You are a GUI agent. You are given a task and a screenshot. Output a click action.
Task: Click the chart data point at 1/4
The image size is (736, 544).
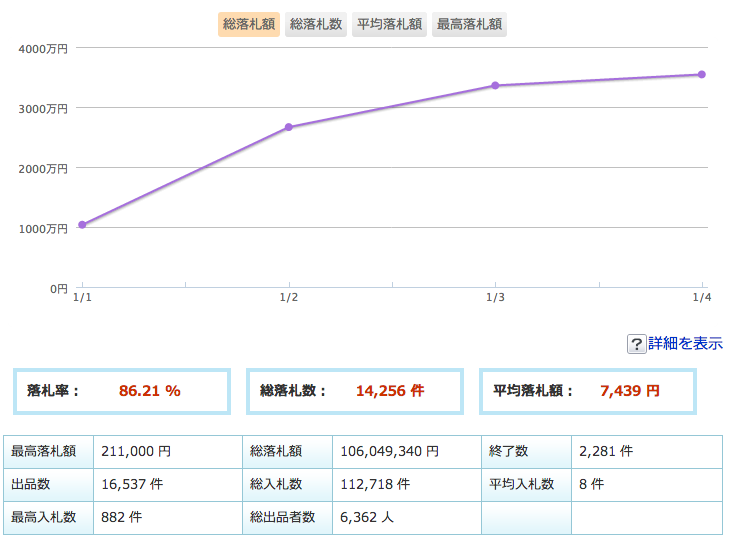tap(702, 74)
